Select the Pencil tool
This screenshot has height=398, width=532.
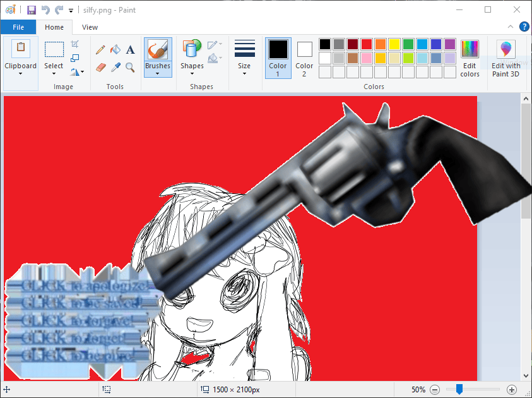[100, 50]
